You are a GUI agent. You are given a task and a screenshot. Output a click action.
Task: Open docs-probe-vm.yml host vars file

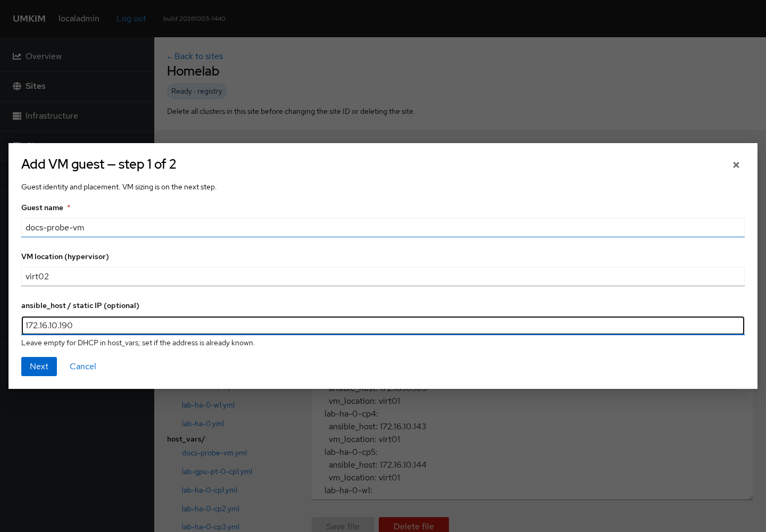214,453
